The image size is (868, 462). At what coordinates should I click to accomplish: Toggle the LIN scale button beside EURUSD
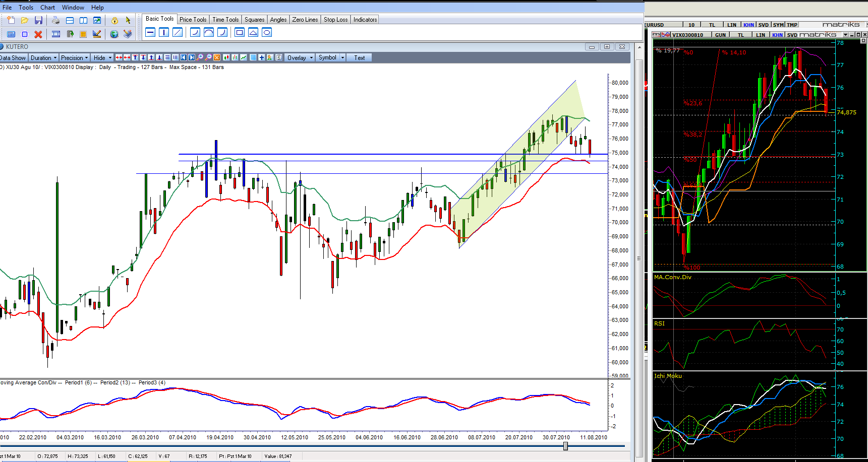click(731, 25)
